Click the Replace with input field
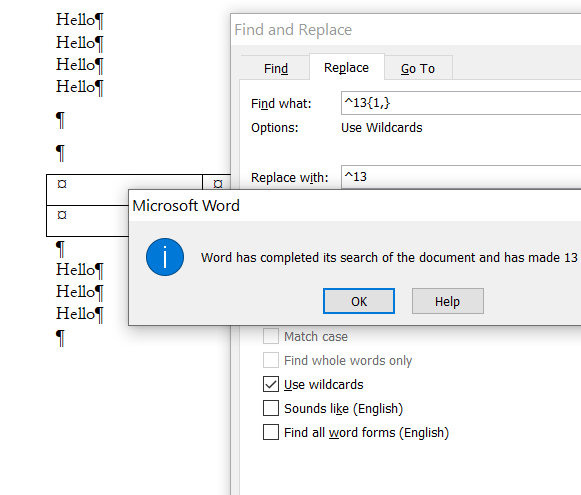581x495 pixels. tap(461, 177)
